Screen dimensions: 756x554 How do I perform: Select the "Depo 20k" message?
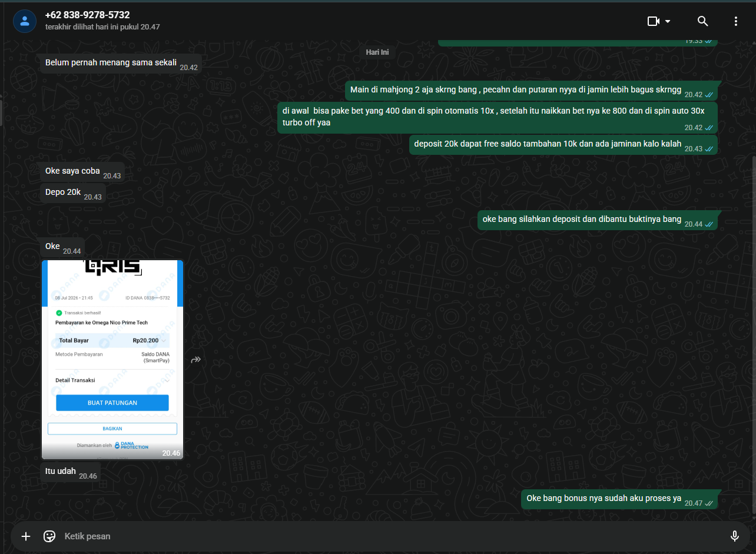(73, 193)
